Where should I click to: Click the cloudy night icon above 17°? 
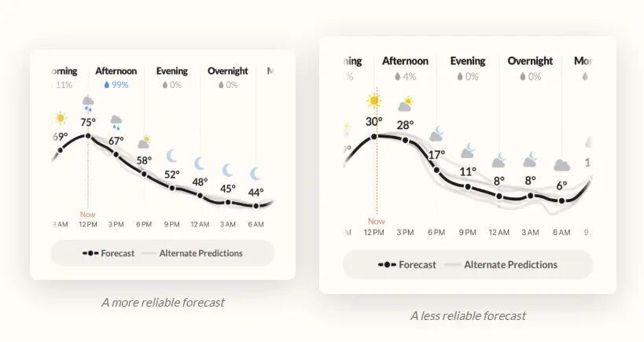(x=436, y=134)
